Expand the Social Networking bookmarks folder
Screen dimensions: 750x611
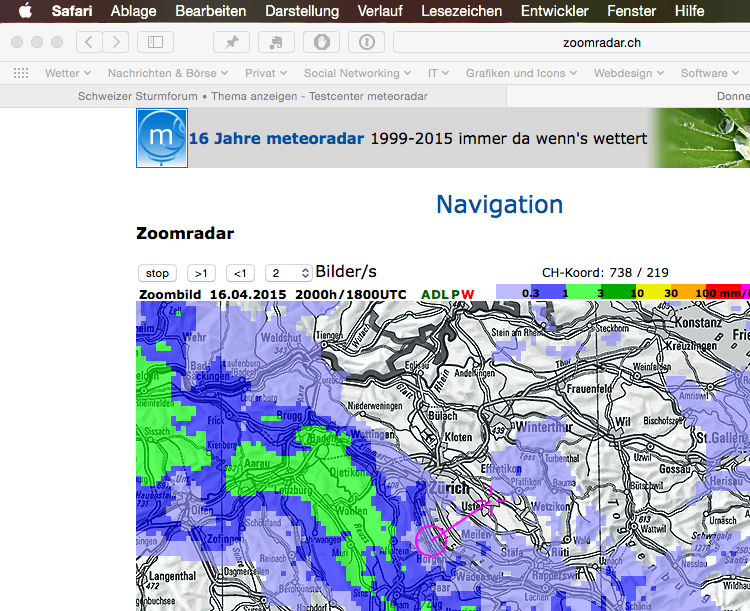click(357, 73)
